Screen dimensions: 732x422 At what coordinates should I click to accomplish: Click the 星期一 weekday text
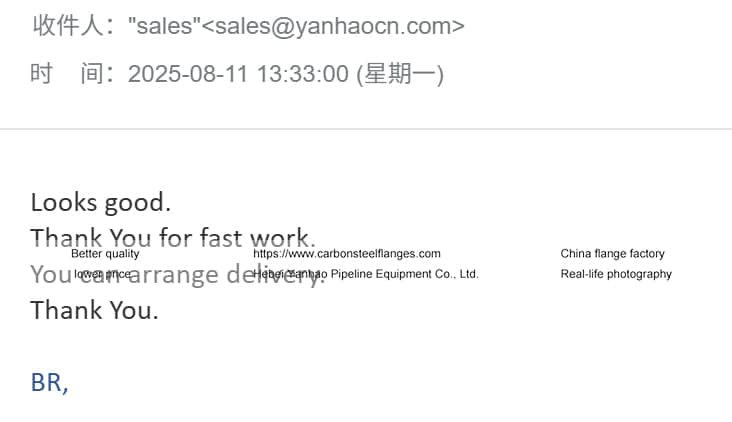pyautogui.click(x=400, y=74)
